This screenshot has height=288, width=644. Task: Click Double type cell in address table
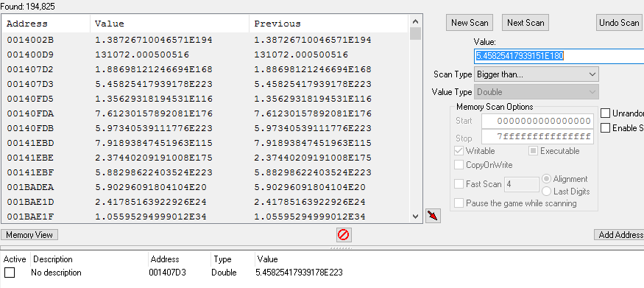(224, 273)
